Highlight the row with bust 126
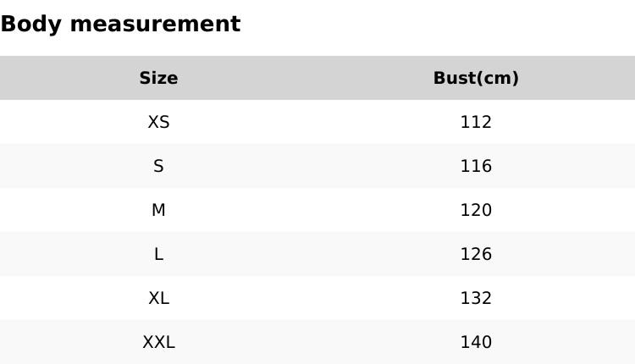This screenshot has width=635, height=364. pyautogui.click(x=317, y=254)
